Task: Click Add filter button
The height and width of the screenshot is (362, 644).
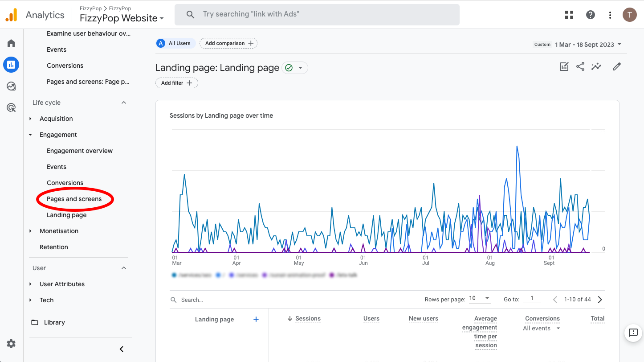Action: (177, 83)
